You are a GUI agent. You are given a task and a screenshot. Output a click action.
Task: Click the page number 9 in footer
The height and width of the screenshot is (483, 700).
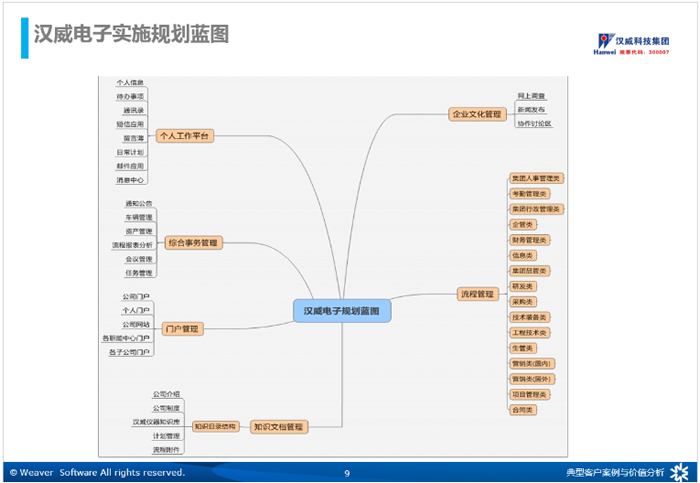(347, 473)
